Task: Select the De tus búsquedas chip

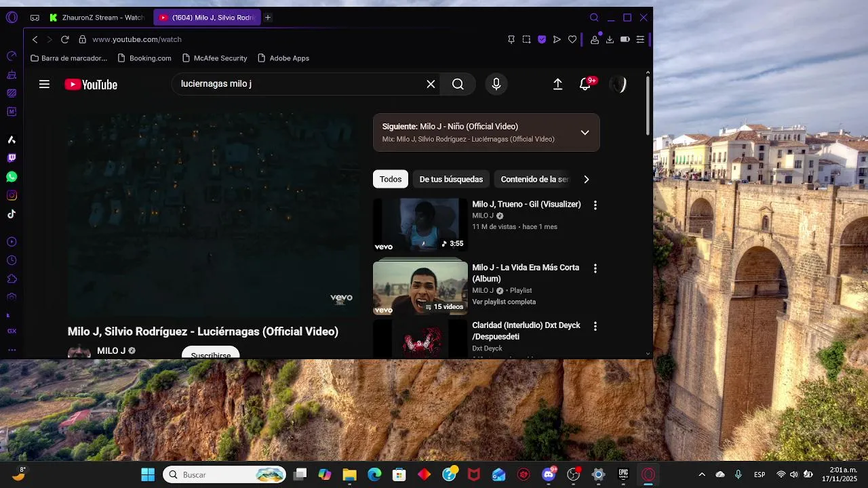Action: tap(451, 179)
